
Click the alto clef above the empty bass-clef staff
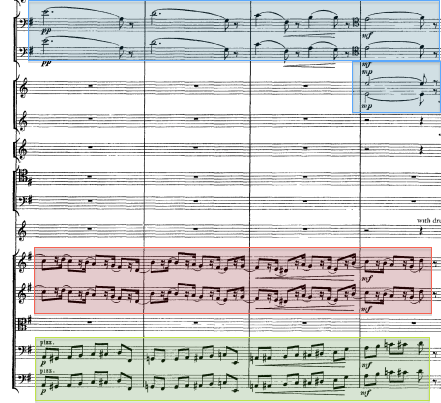(x=23, y=177)
